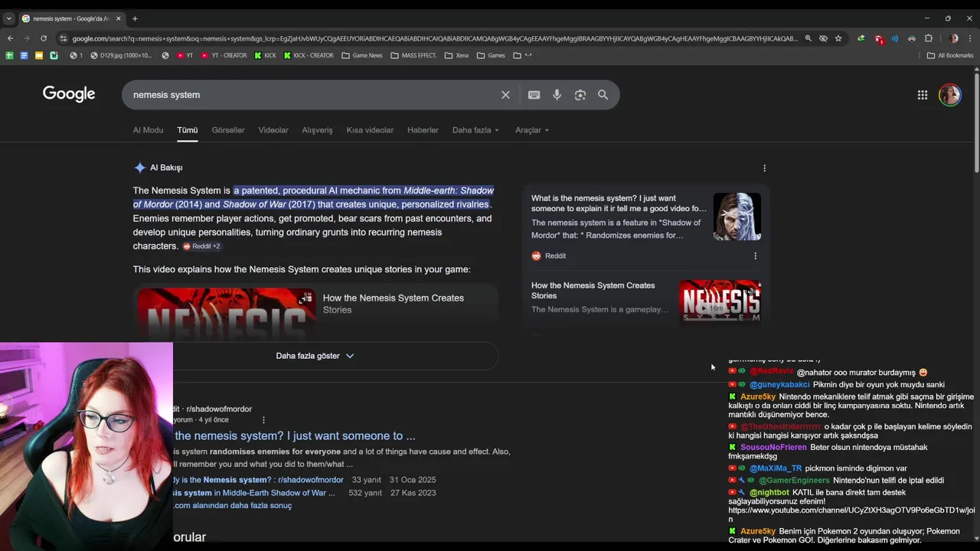Viewport: 980px width, 551px height.
Task: Open AI Bakışı three-dot options
Action: pyautogui.click(x=764, y=168)
